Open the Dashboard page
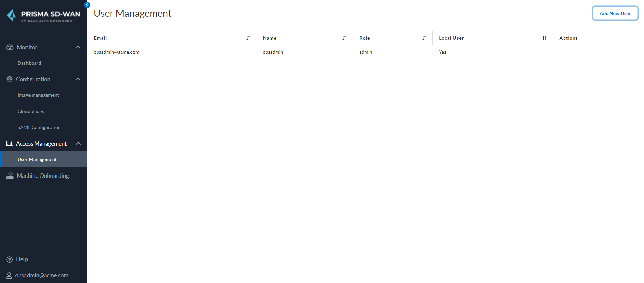Viewport: 644px width, 283px height. click(30, 63)
